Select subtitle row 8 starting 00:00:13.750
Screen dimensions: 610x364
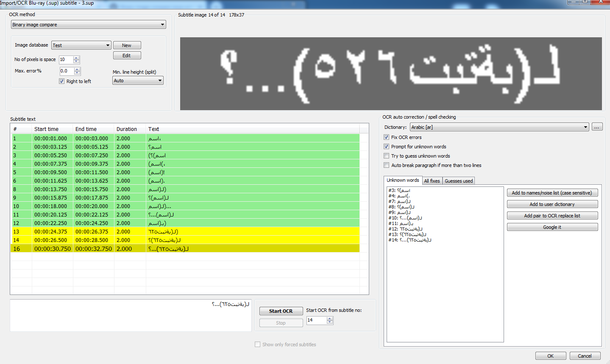[185, 189]
